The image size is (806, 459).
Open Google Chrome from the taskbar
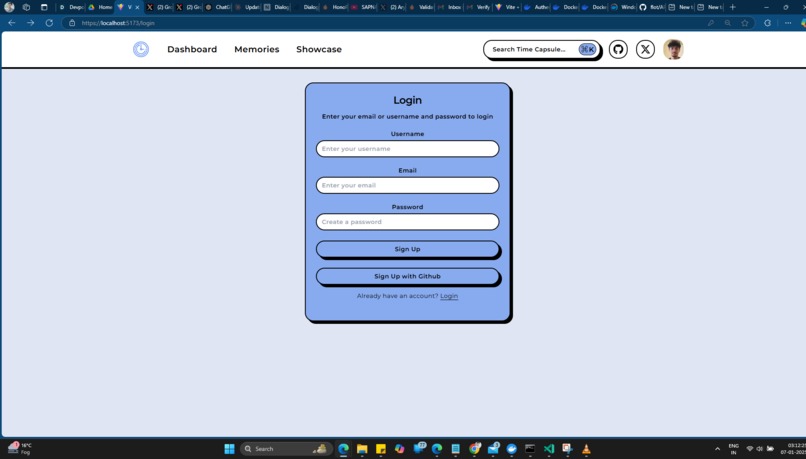tap(474, 449)
